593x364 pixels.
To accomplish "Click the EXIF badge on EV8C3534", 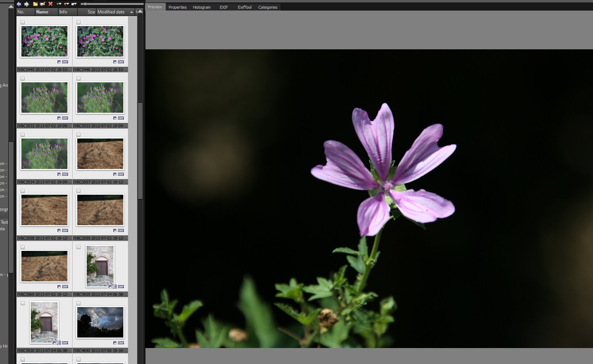I will point(65,174).
